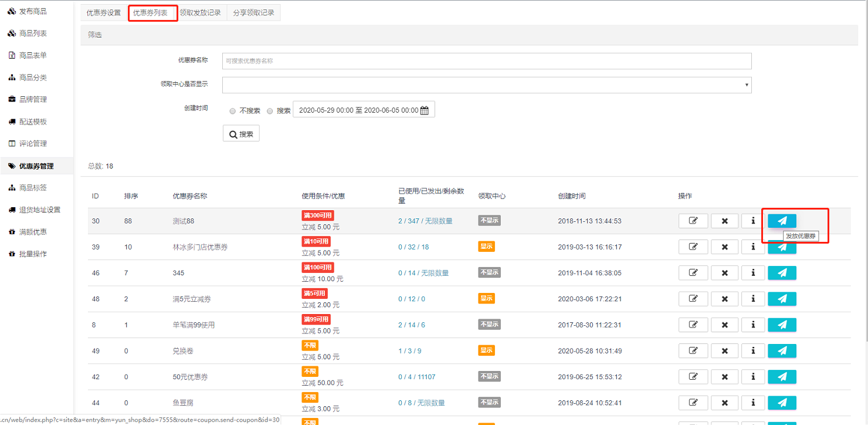
Task: Go to 满额优惠 in sidebar
Action: 33,232
